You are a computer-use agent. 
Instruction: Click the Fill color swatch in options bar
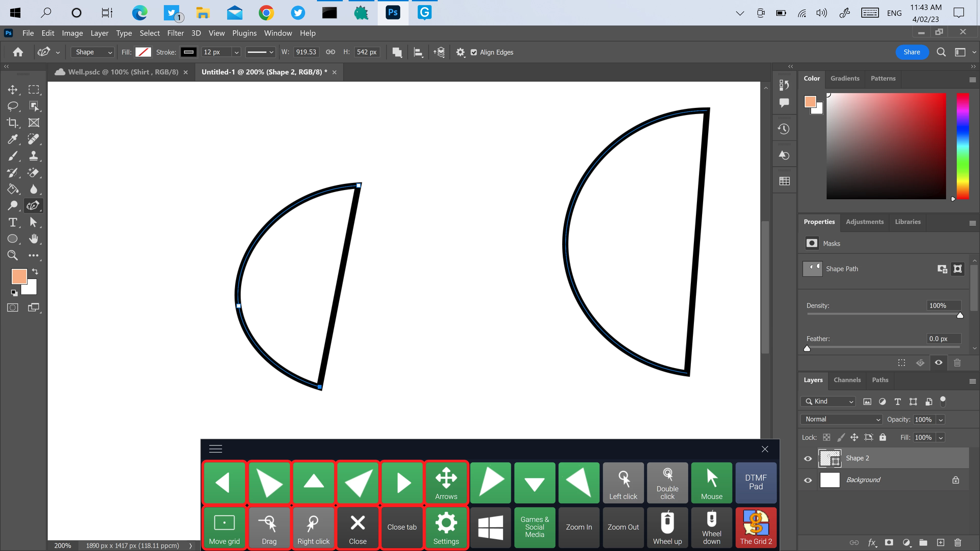[x=143, y=53]
